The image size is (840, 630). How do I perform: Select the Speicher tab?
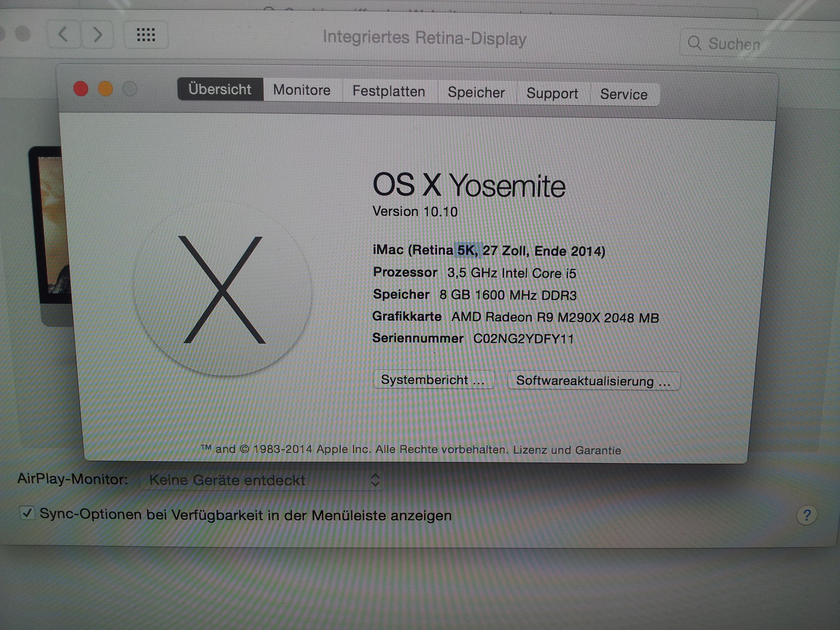(x=476, y=93)
